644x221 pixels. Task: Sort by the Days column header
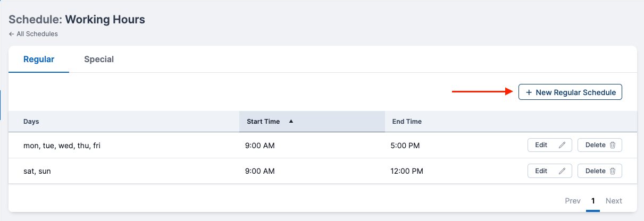click(31, 122)
